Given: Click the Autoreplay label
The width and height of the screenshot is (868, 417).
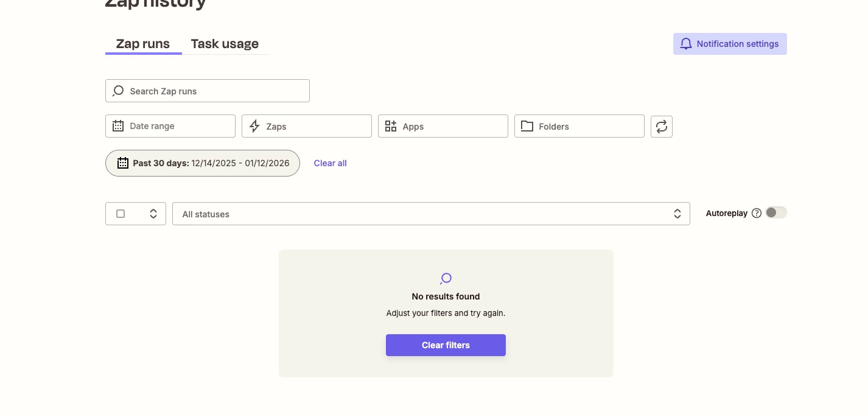Looking at the screenshot, I should (727, 213).
